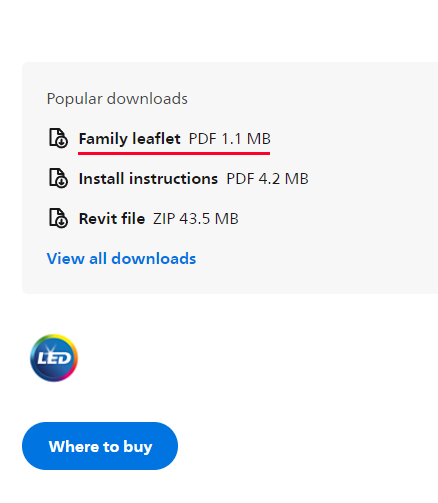This screenshot has height=503, width=438.
Task: Click the word 'instructions' in the Install instructions link
Action: pyautogui.click(x=173, y=178)
